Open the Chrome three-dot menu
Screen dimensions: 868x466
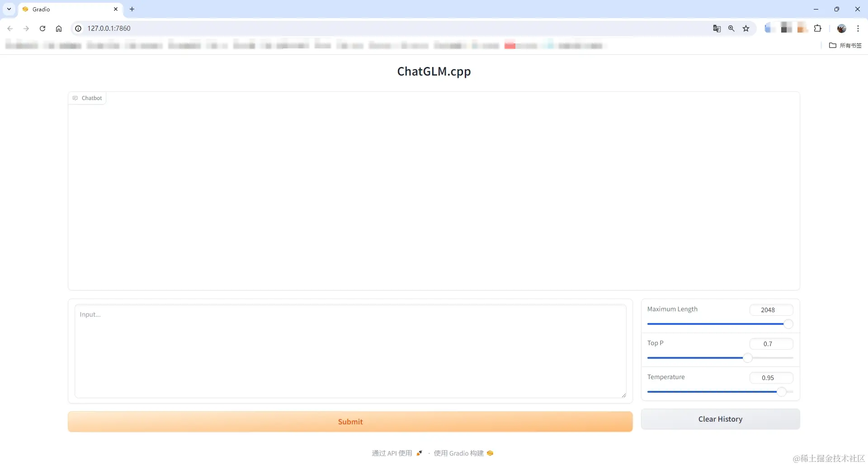[x=858, y=29]
